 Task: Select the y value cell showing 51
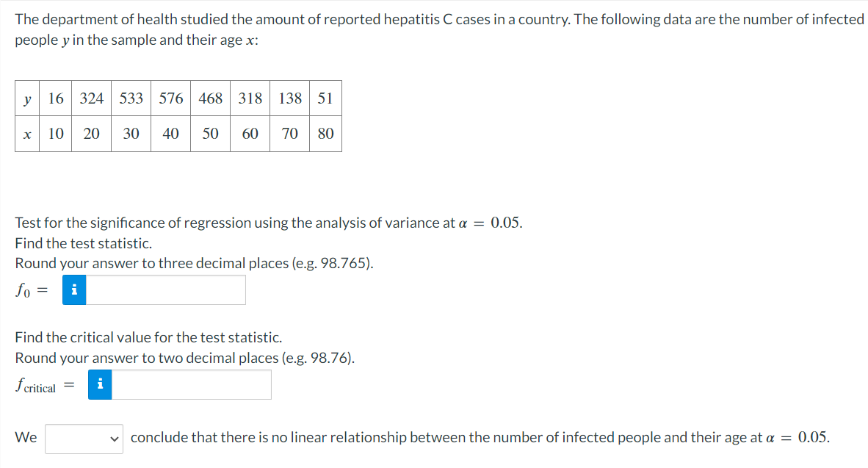tap(325, 98)
